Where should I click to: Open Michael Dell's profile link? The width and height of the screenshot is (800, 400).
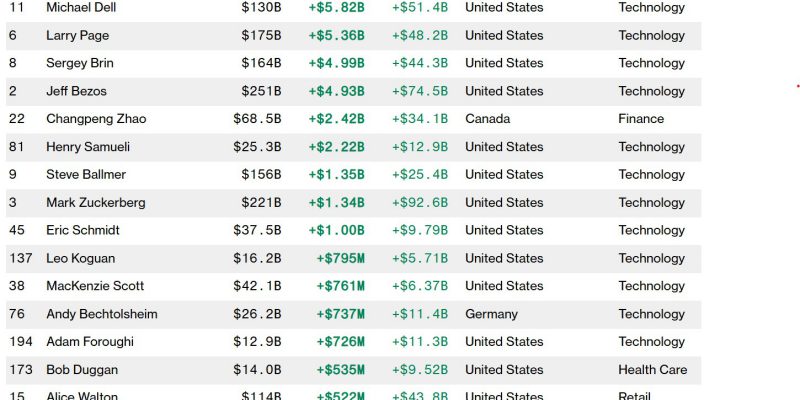81,8
